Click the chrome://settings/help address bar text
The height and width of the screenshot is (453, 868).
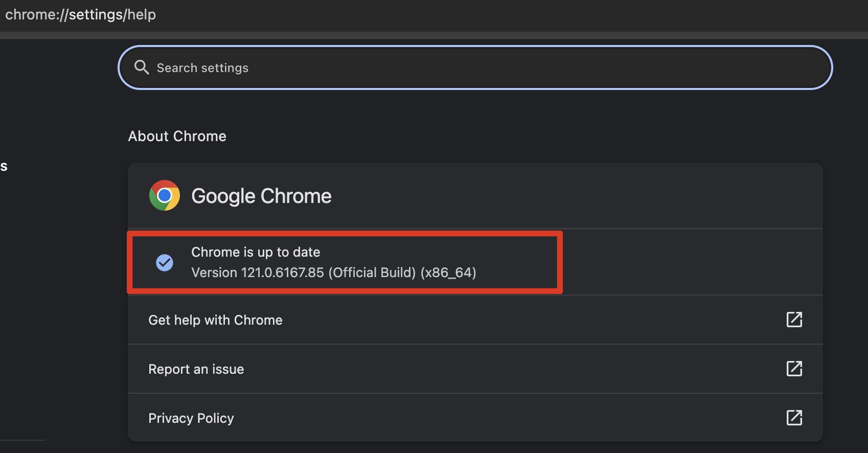[80, 14]
